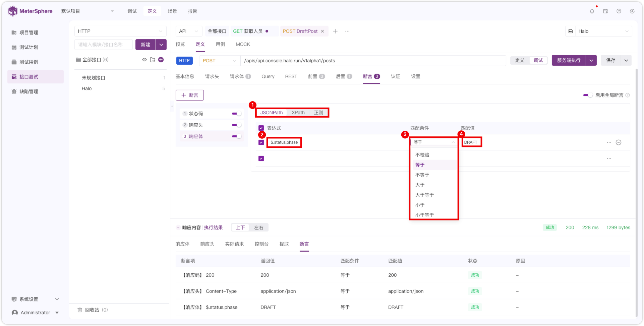Click the 回收站 trash icon
644x326 pixels.
click(80, 310)
